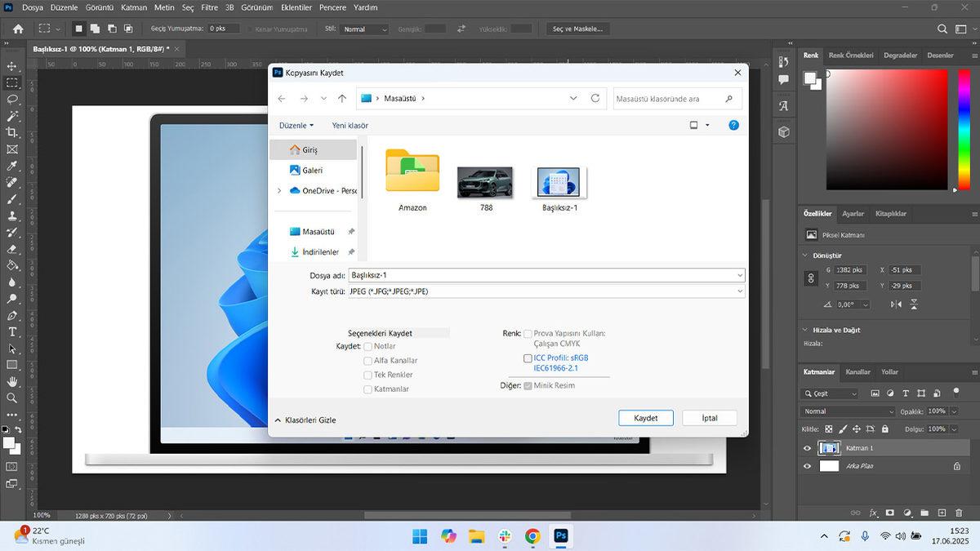Hide the Katman 1 layer
Screen dimensions: 980x551
[x=808, y=448]
